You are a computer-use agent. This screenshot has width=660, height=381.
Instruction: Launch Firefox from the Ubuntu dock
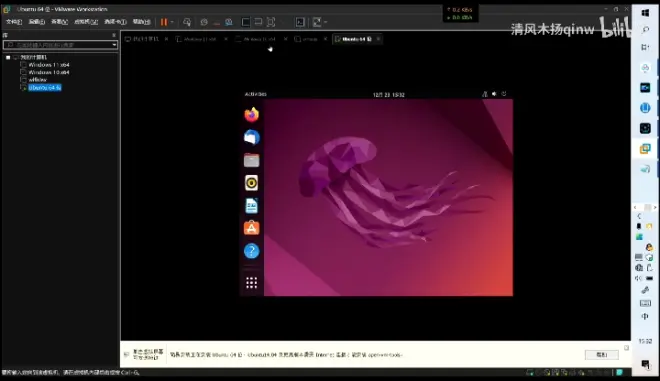click(x=251, y=115)
